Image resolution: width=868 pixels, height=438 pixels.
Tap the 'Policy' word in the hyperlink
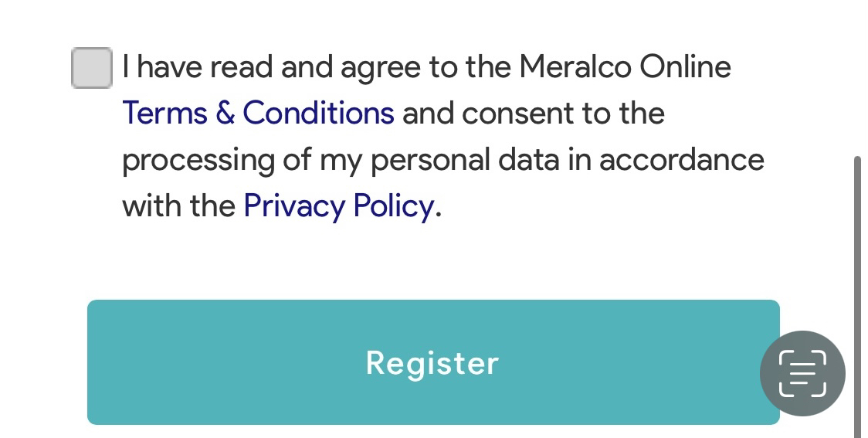tap(394, 206)
